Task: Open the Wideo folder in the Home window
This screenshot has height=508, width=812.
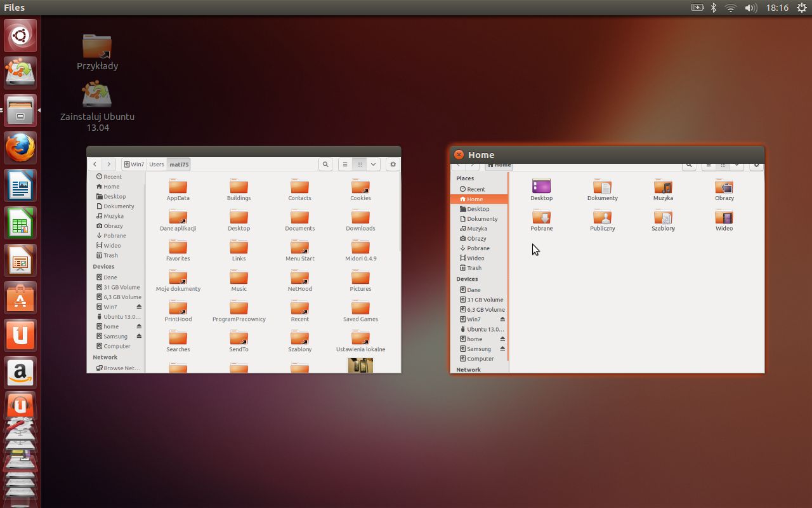Action: 724,220
